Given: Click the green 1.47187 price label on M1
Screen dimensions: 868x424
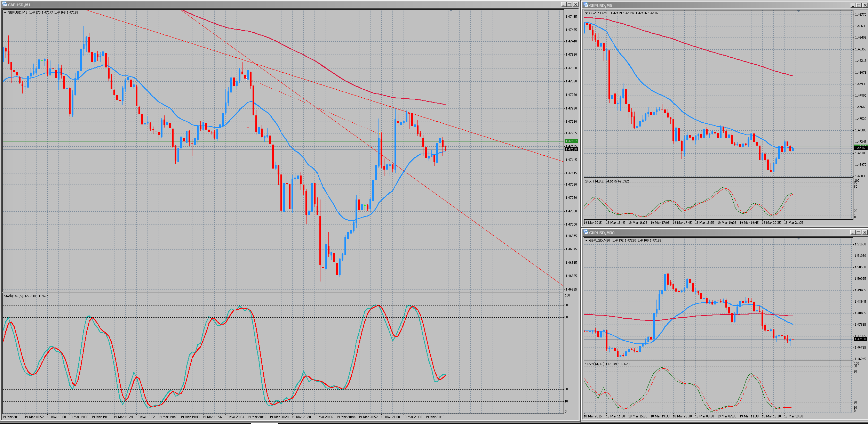Looking at the screenshot, I should 571,141.
